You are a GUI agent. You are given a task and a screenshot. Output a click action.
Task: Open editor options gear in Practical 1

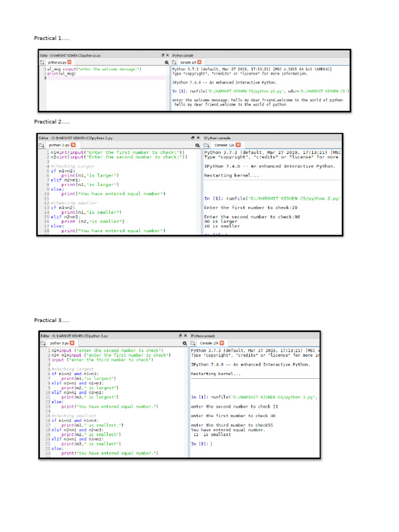[167, 62]
